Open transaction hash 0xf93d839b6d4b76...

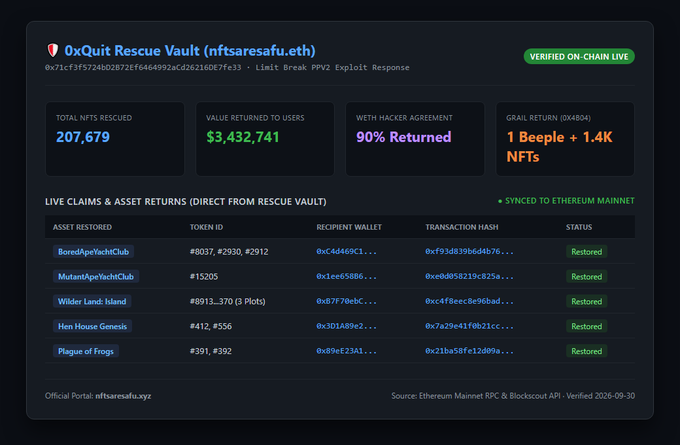click(x=469, y=252)
